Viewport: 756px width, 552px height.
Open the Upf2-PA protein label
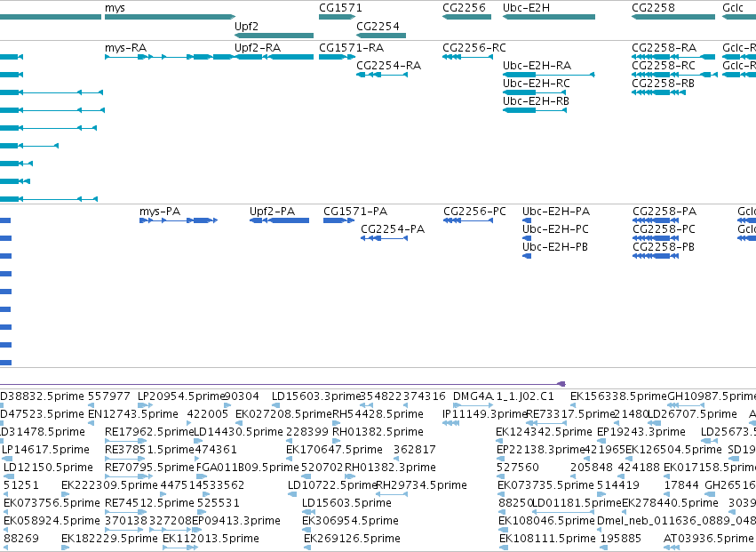(273, 212)
